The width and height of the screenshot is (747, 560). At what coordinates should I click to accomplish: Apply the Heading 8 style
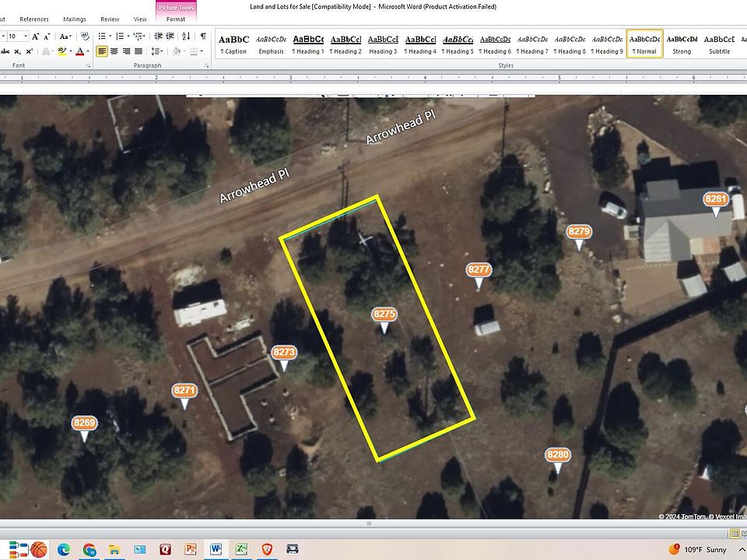point(570,44)
